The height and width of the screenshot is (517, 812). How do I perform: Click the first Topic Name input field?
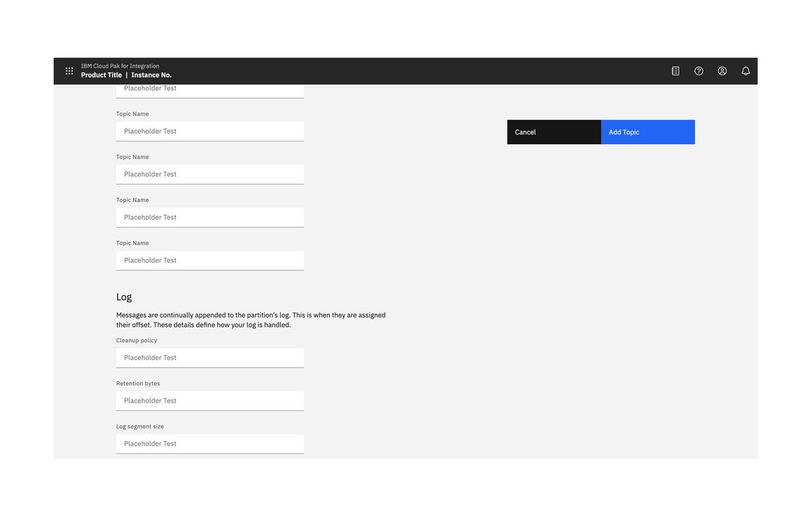point(209,131)
